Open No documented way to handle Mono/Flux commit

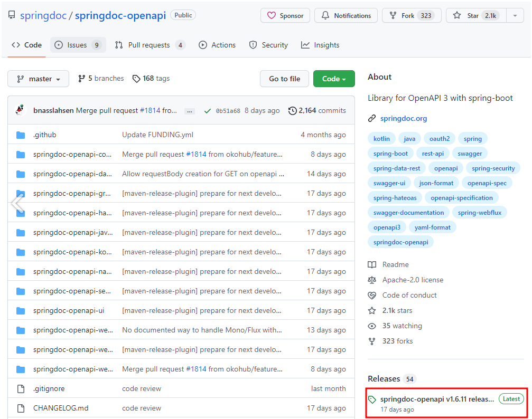[x=202, y=330]
